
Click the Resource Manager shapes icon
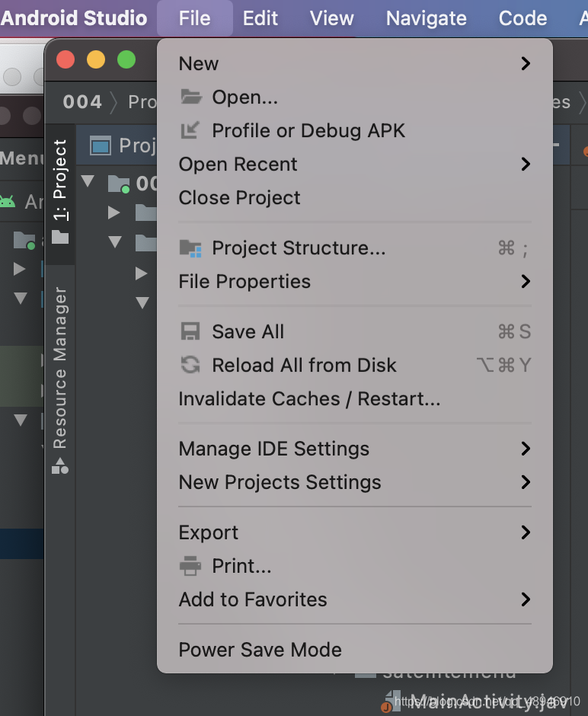pyautogui.click(x=60, y=466)
